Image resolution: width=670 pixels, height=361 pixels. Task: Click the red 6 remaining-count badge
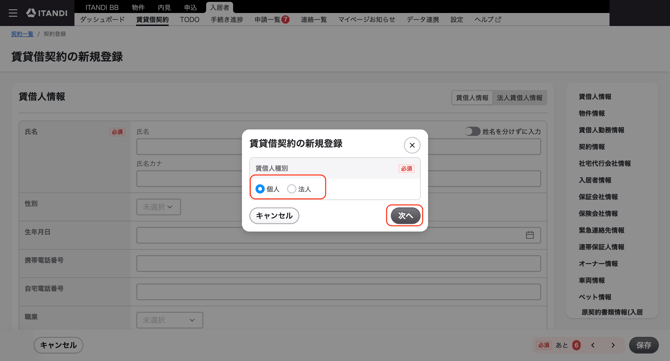click(576, 345)
